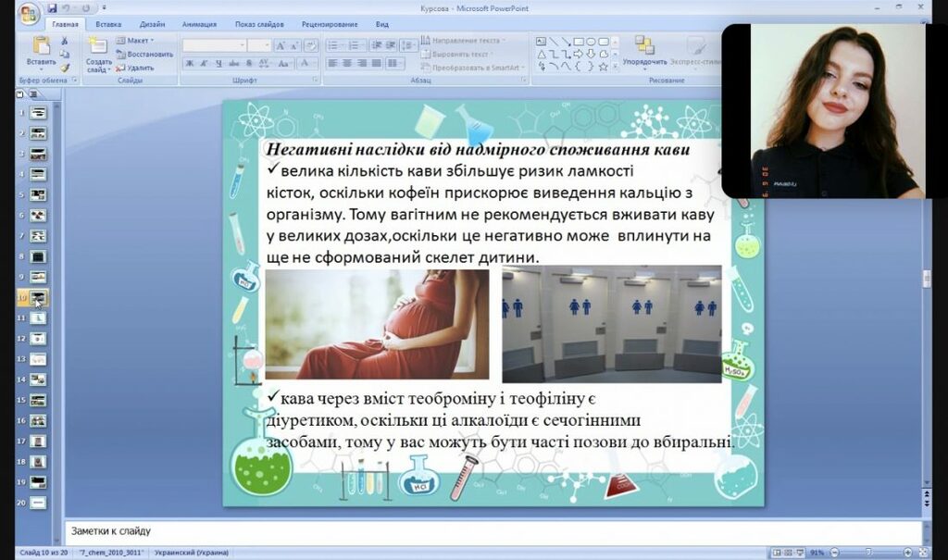
Task: Select the Slide Sorter view icon
Action: (788, 553)
